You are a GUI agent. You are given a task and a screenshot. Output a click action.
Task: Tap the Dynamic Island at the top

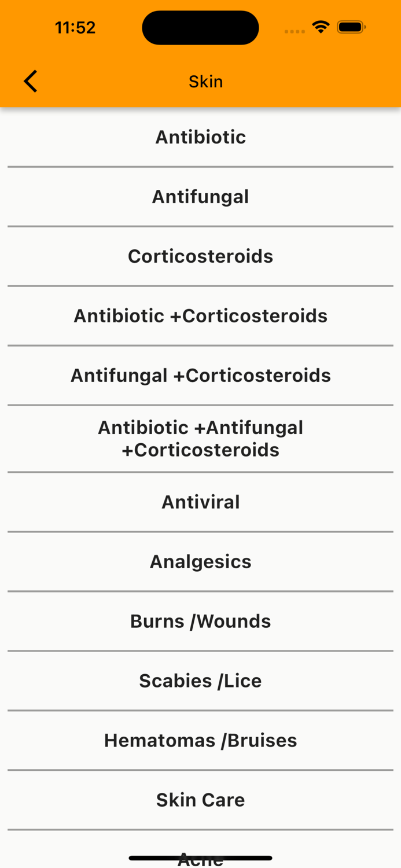[x=200, y=27]
